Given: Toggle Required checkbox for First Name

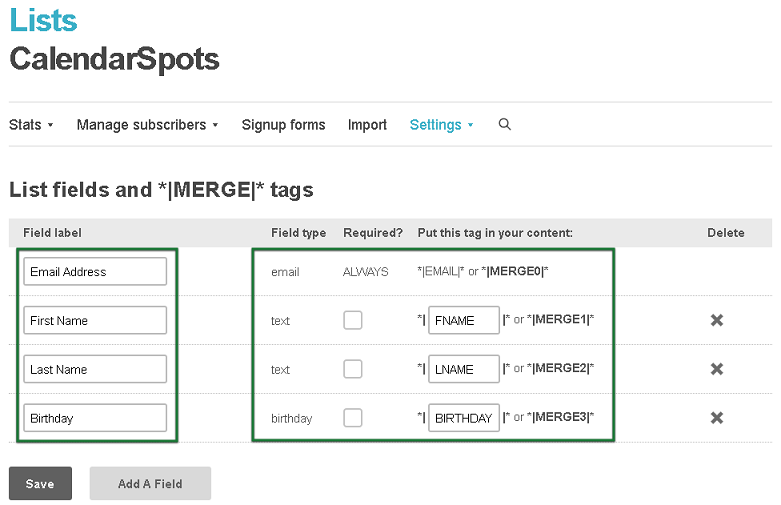Looking at the screenshot, I should (x=353, y=320).
